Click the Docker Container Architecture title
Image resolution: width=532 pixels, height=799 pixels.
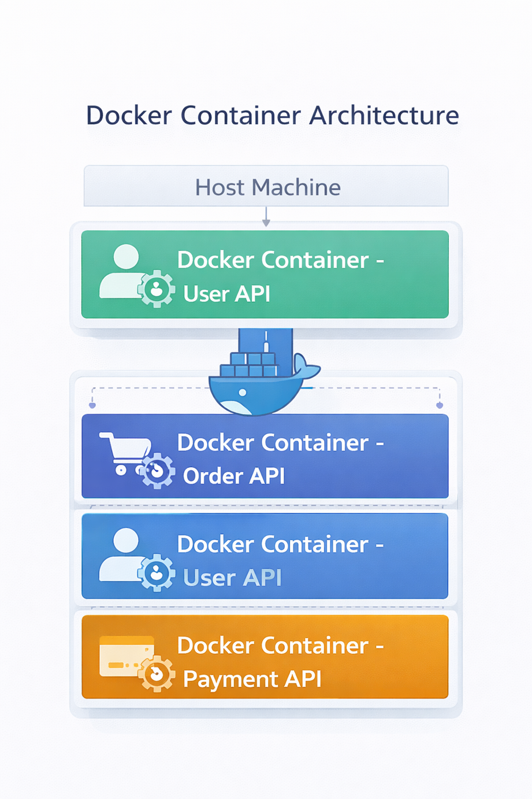tap(272, 115)
